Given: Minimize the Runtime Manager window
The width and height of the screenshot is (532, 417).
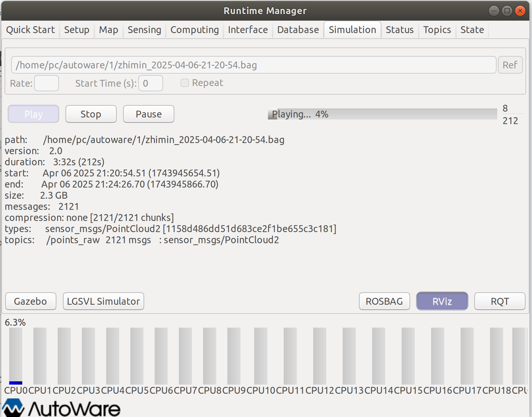Looking at the screenshot, I should pyautogui.click(x=494, y=11).
